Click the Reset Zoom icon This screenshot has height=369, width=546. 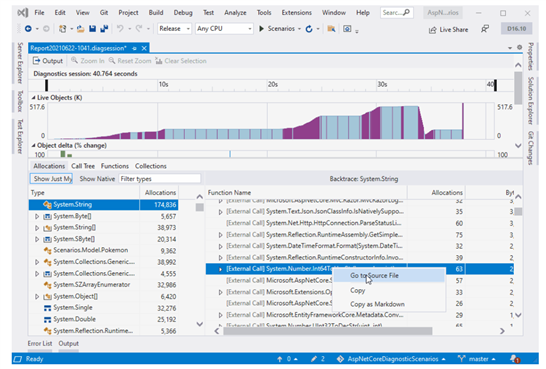[x=112, y=61]
